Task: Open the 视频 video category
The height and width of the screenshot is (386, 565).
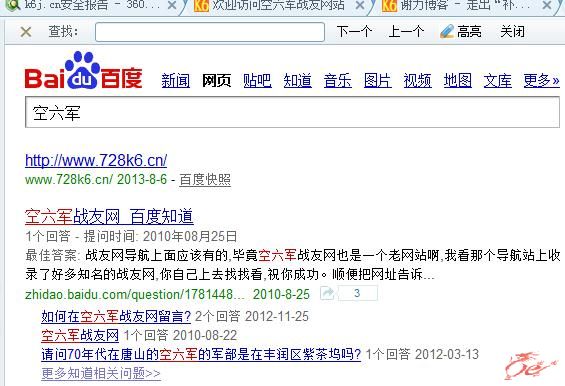Action: click(417, 80)
